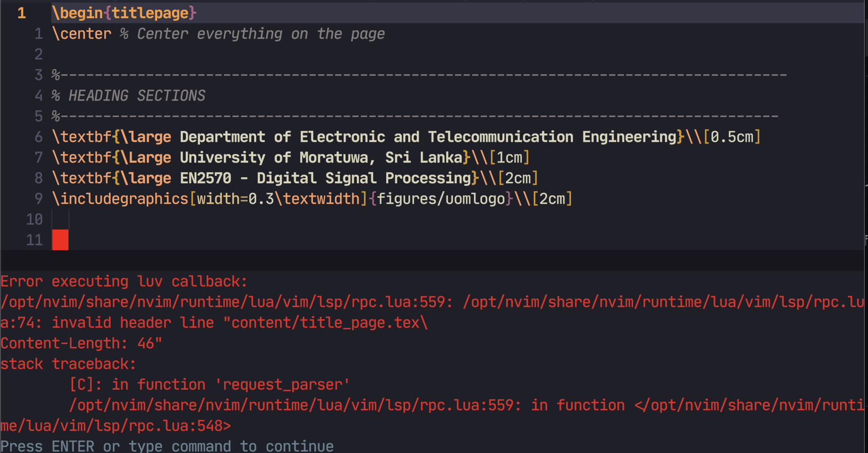Click 'Error executing luv callback:' message
This screenshot has height=453, width=868.
click(124, 281)
